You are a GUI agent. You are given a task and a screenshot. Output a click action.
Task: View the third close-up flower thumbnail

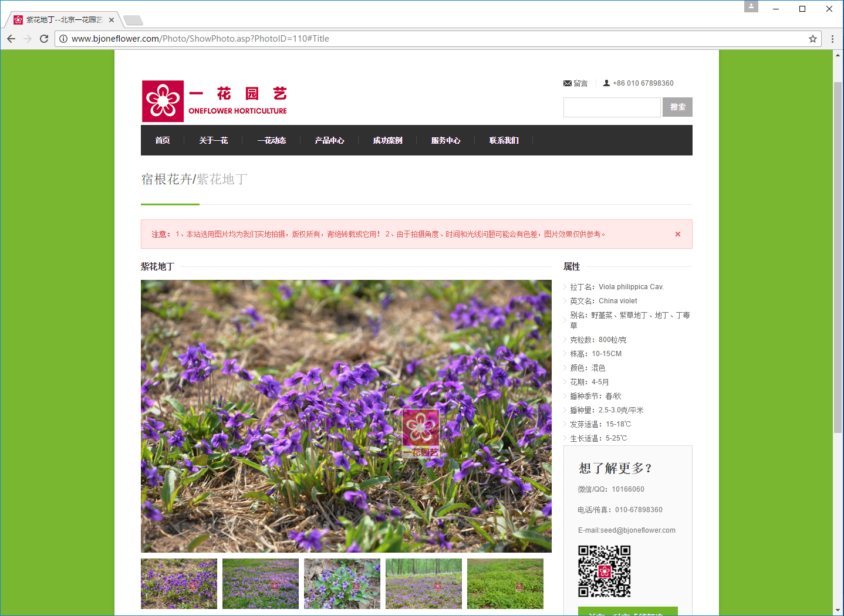342,583
